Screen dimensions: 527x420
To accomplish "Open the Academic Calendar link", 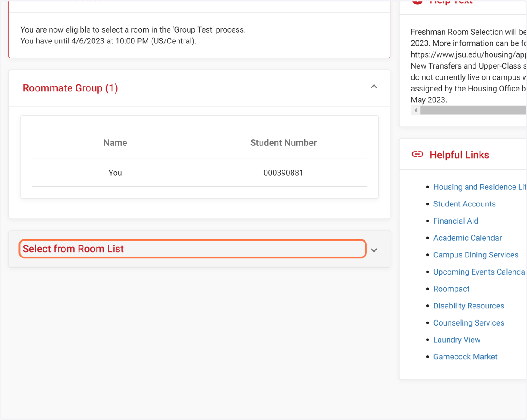I will point(467,238).
